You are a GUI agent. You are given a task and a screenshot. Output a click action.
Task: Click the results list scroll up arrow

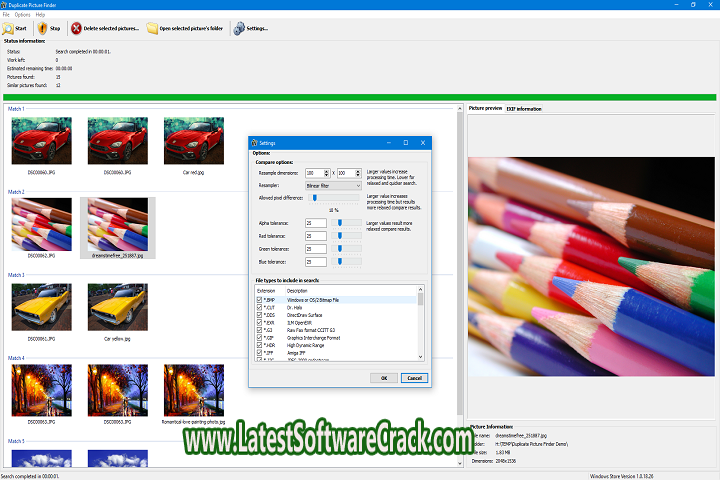460,108
